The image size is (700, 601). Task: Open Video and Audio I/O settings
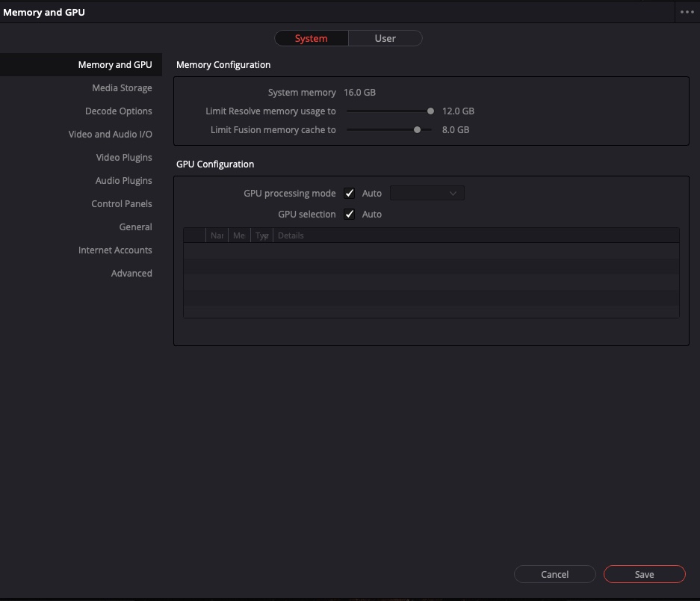(110, 135)
